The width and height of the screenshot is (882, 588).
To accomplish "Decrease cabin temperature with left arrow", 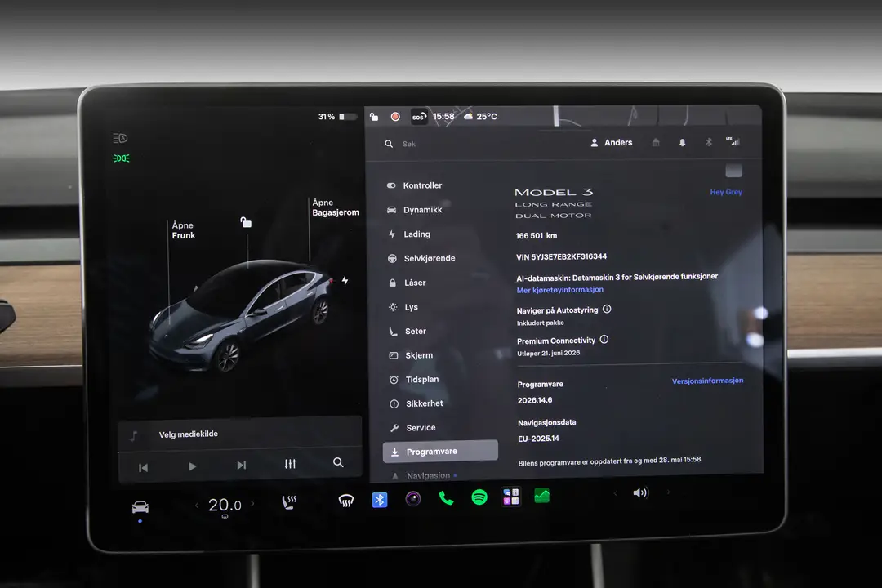I will (x=196, y=506).
